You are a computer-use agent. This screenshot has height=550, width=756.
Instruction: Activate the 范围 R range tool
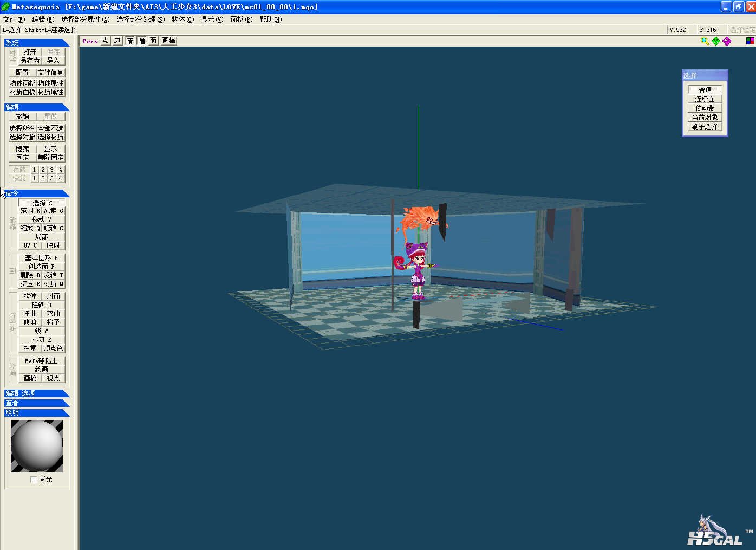tap(30, 211)
